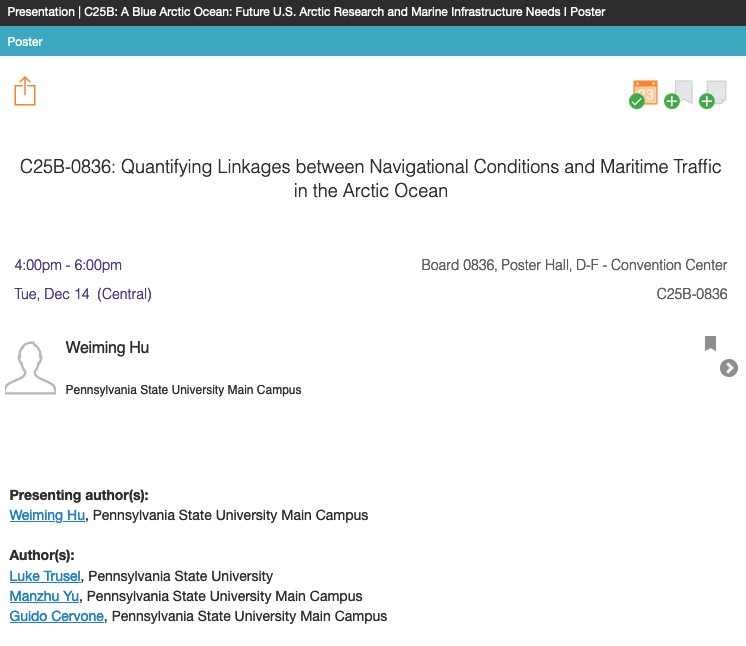Viewport: 746px width, 646px height.
Task: Open Weiming Hu details via arrow chevron
Action: click(728, 368)
